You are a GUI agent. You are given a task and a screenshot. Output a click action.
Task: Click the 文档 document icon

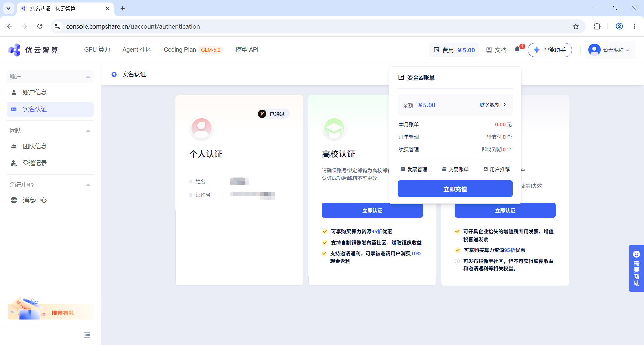(489, 50)
